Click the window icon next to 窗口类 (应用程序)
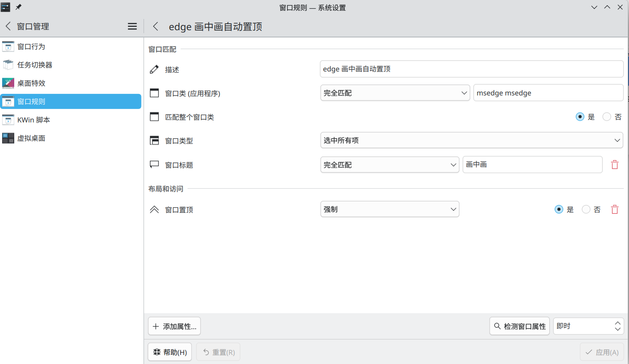629x364 pixels. (154, 93)
